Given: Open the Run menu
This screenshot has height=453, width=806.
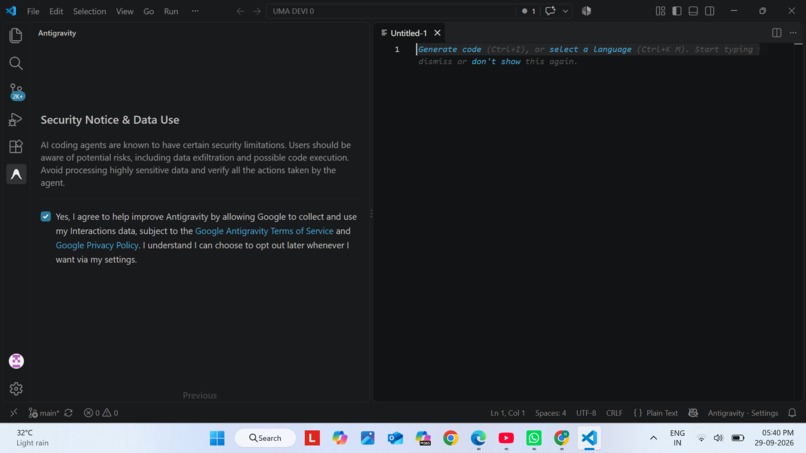Looking at the screenshot, I should [x=171, y=11].
